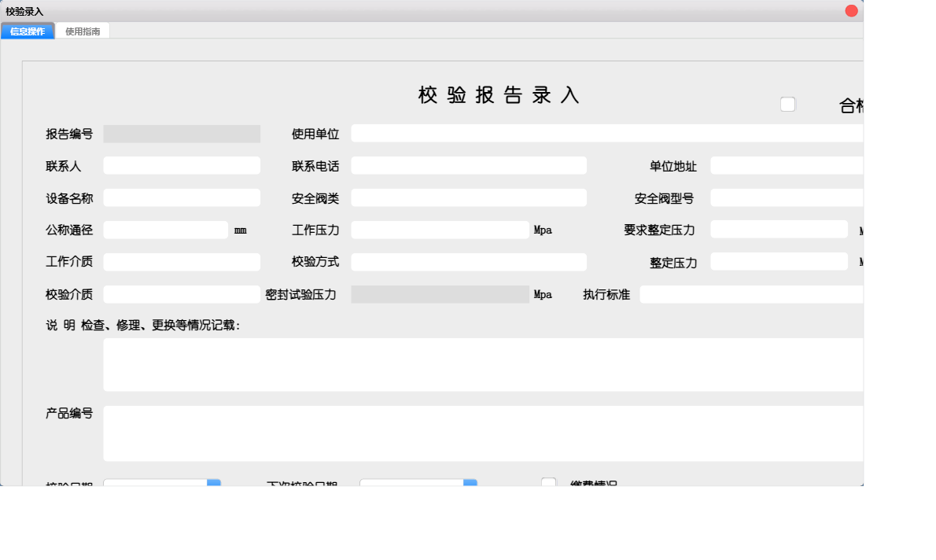Click the 单位地址 input field
This screenshot has height=560, width=936.
[x=787, y=165]
